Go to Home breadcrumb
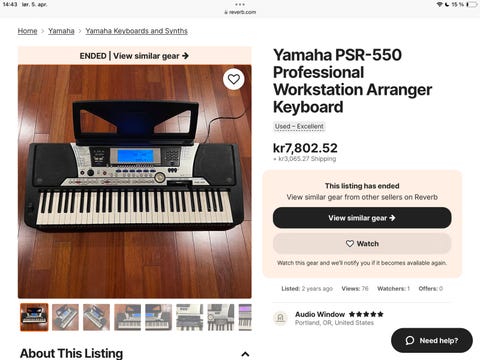 (27, 31)
